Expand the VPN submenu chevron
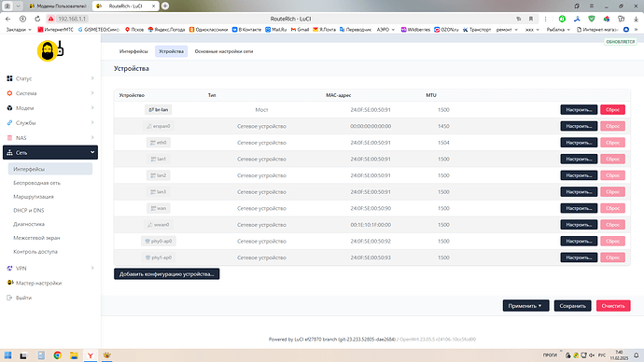 pyautogui.click(x=92, y=268)
